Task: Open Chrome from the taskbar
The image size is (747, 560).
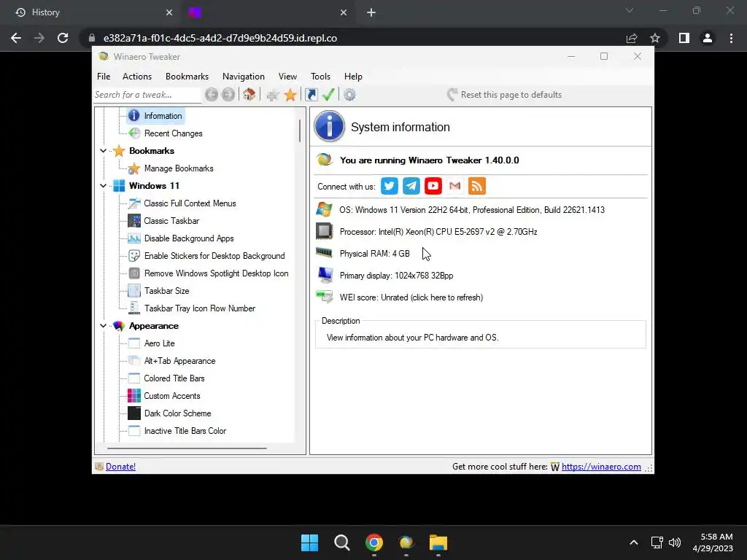Action: pos(374,542)
